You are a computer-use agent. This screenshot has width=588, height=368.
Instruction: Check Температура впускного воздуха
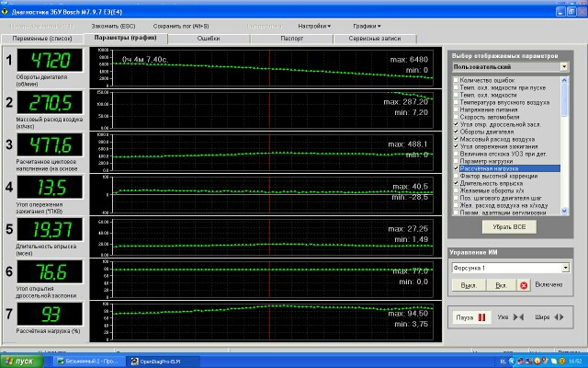tap(456, 102)
